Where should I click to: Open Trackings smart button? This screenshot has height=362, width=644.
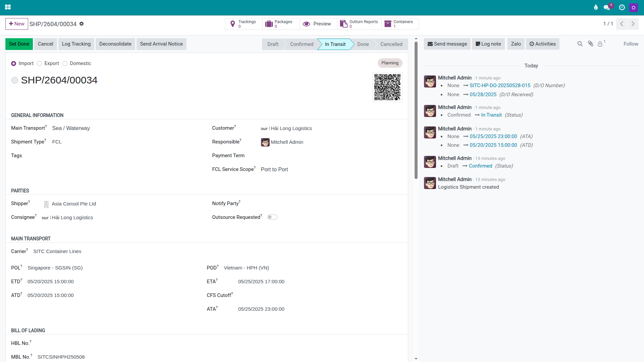pos(244,24)
